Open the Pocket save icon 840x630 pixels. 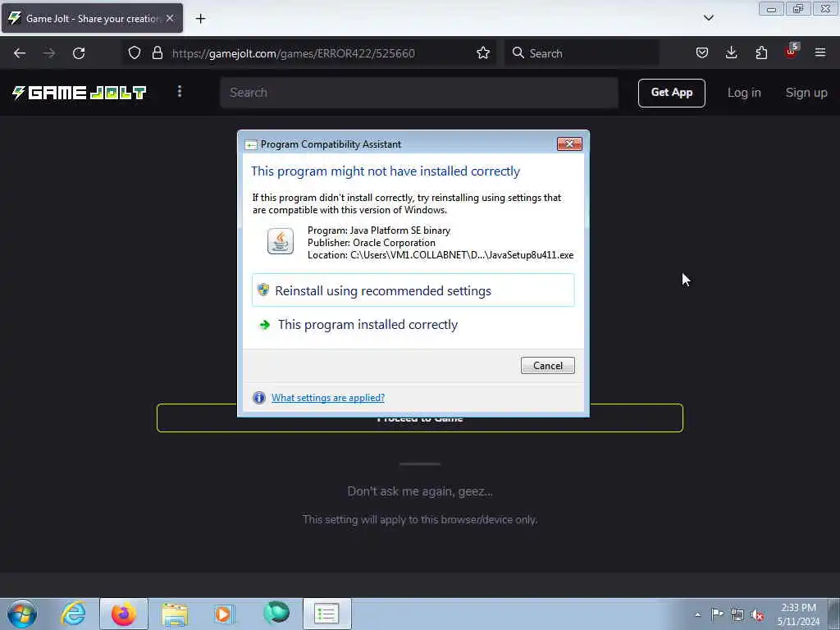[702, 53]
